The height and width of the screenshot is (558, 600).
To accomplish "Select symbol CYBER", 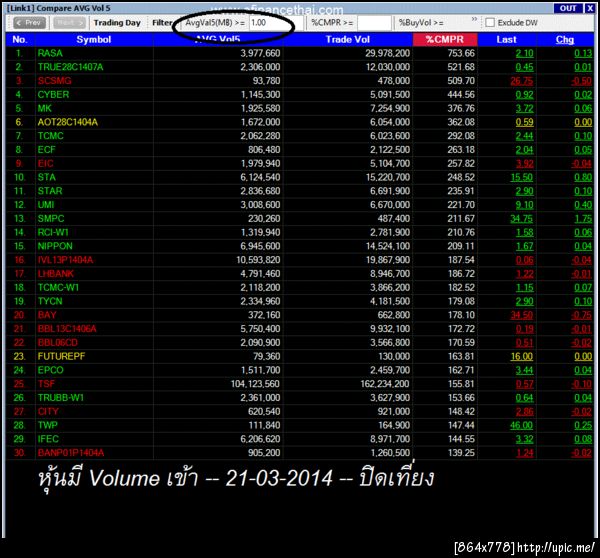I will click(x=53, y=95).
